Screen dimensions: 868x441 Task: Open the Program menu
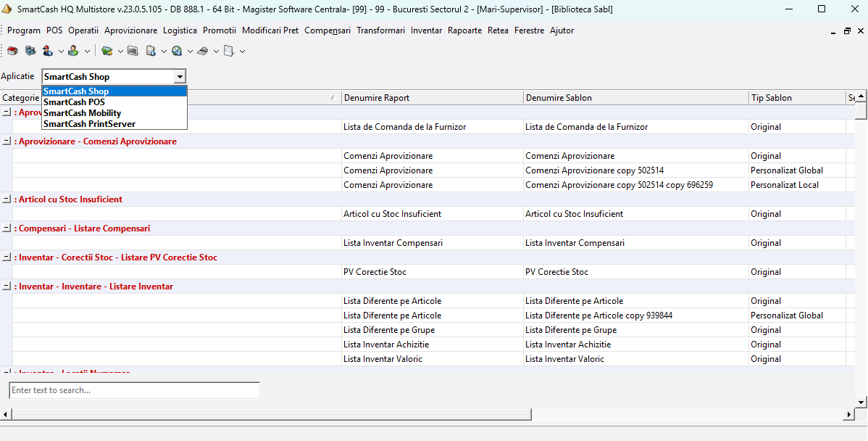(24, 30)
